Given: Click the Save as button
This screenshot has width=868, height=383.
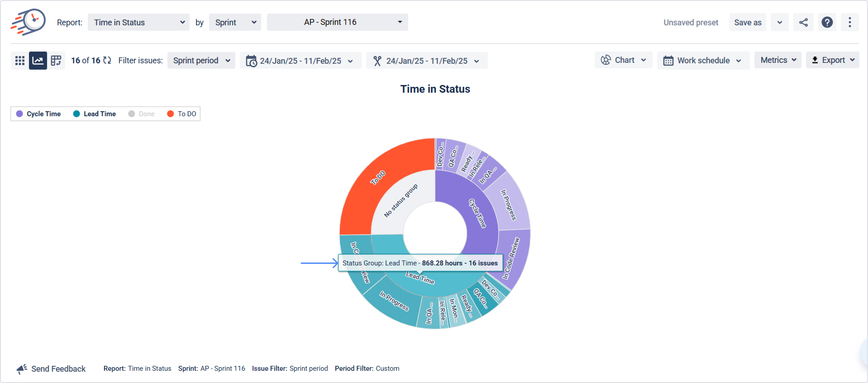Looking at the screenshot, I should coord(747,23).
